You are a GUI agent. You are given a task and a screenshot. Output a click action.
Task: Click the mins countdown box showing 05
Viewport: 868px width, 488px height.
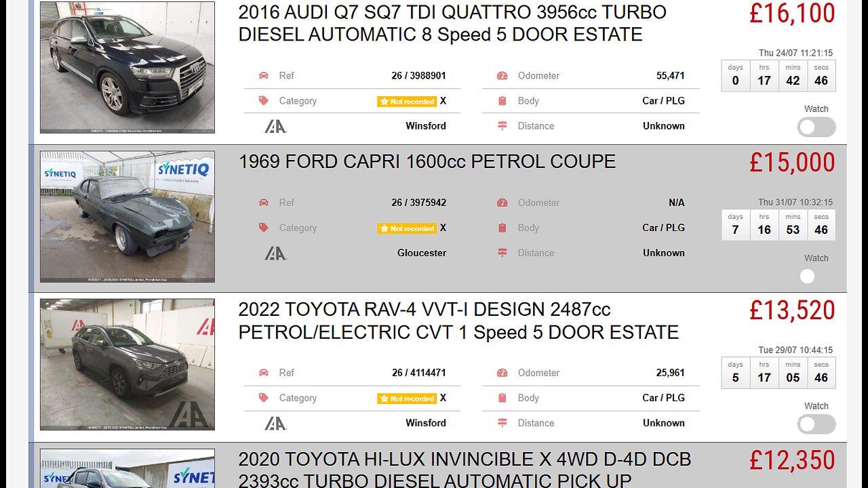pos(793,373)
